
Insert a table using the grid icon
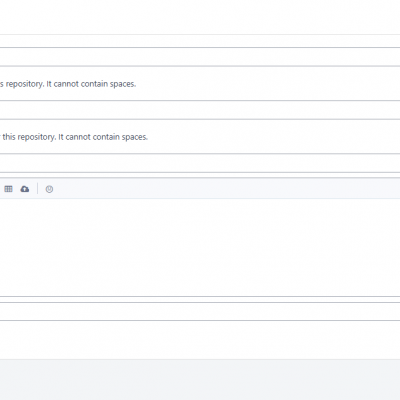pyautogui.click(x=8, y=189)
